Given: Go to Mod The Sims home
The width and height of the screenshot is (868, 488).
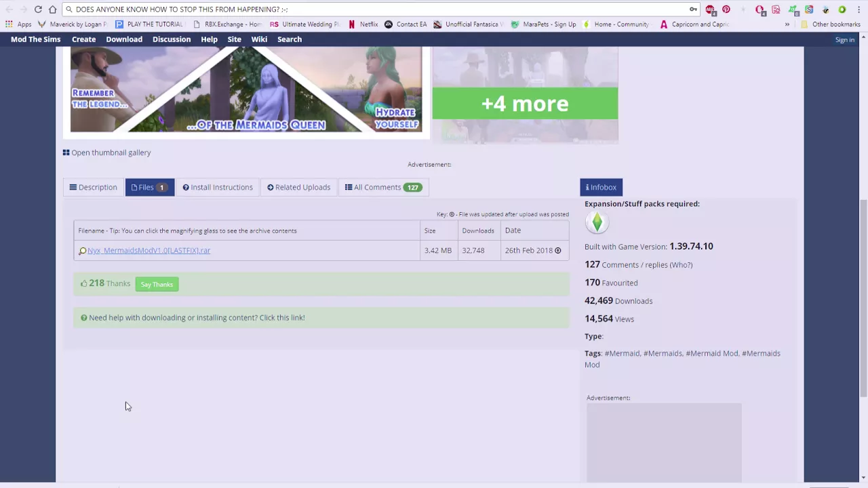Looking at the screenshot, I should [x=35, y=39].
